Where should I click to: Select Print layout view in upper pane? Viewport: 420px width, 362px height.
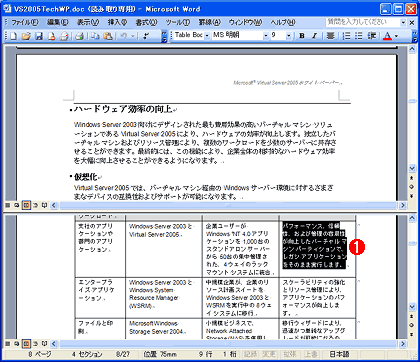(x=26, y=205)
